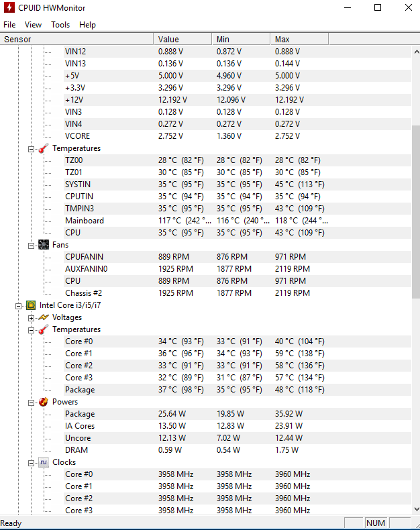Collapse the Clocks tree section
Image resolution: width=420 pixels, height=530 pixels.
tap(31, 462)
